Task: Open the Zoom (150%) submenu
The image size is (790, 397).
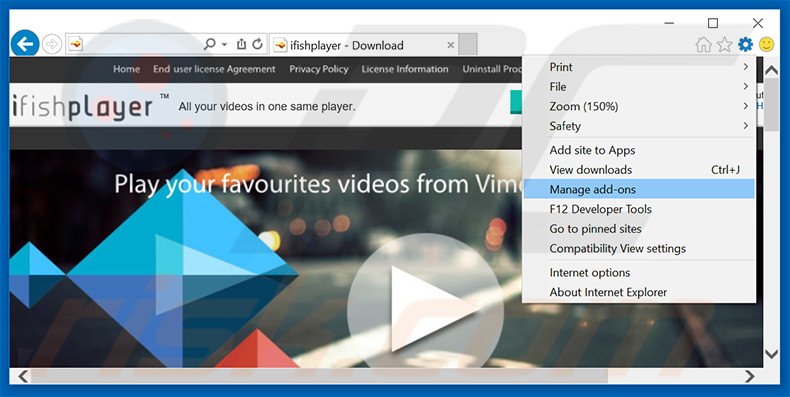Action: [639, 106]
